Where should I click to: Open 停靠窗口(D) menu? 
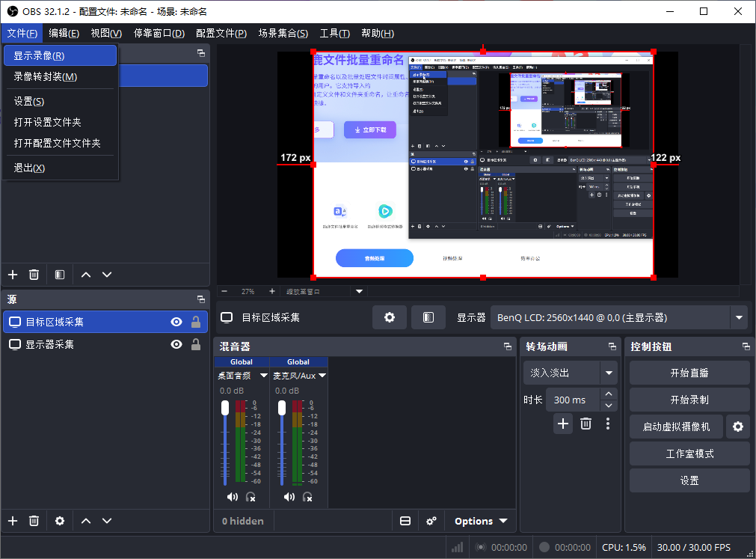point(159,33)
